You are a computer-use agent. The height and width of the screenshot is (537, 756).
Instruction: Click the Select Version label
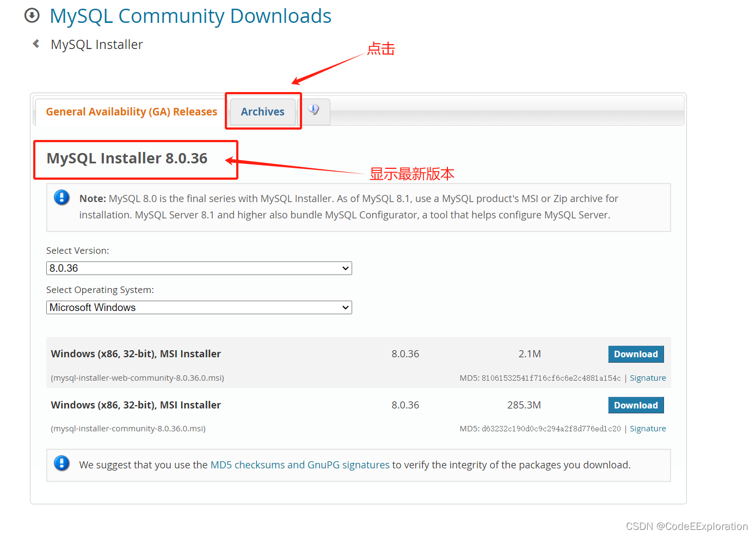point(78,251)
